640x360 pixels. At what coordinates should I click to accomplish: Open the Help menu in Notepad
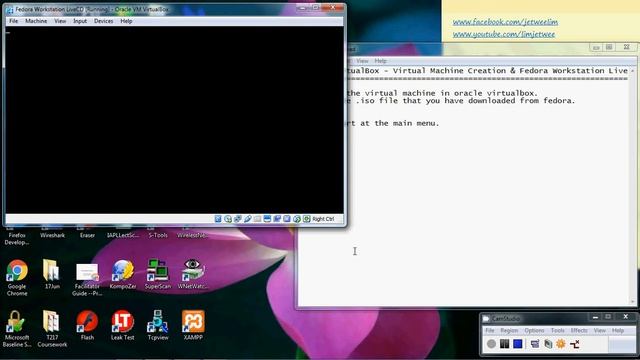pos(380,61)
